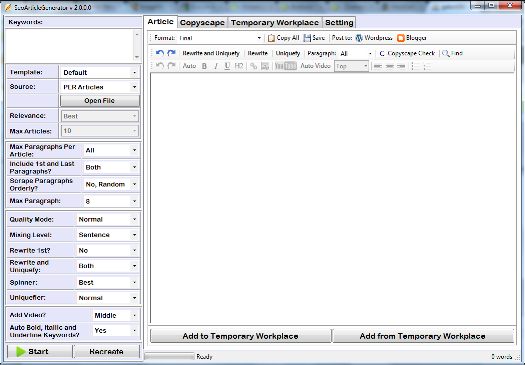Open the Uniquefier dropdown
Image resolution: width=525 pixels, height=365 pixels.
tap(107, 298)
